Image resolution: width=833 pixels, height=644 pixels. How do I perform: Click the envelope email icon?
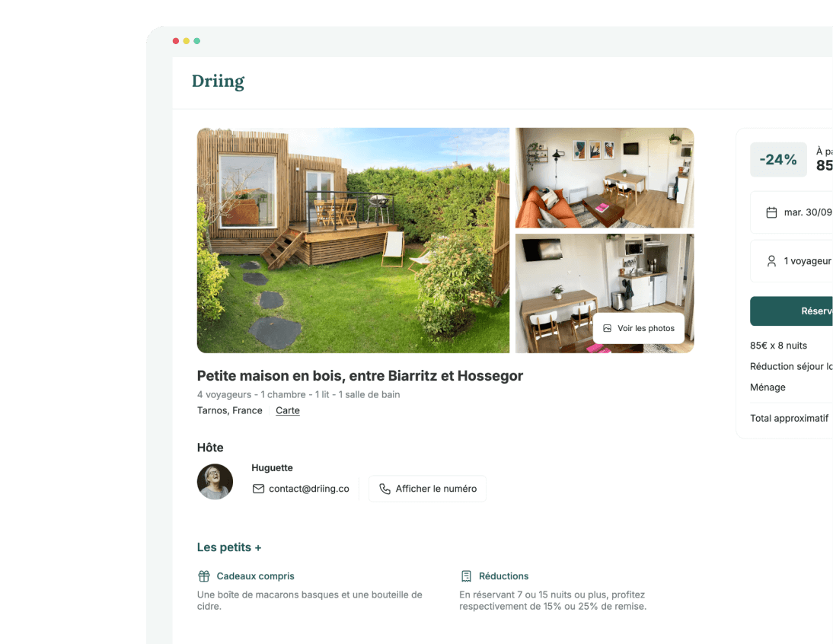coord(258,489)
